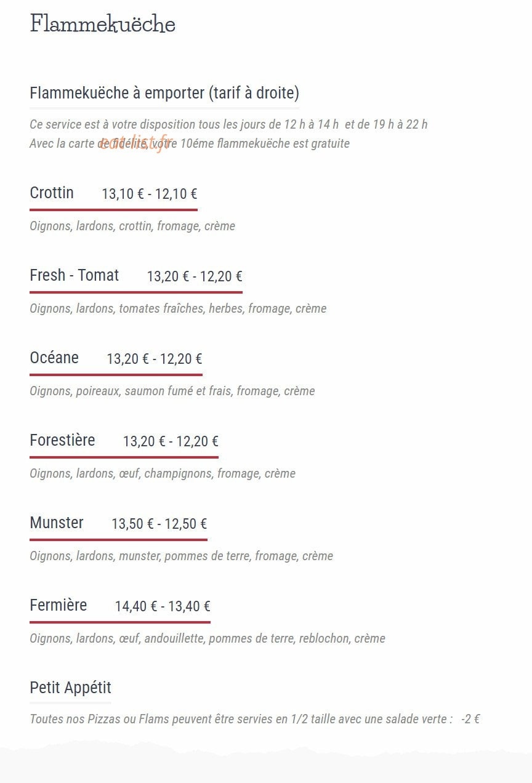Click the Fermière ingredients description line
532x783 pixels.
tap(208, 638)
